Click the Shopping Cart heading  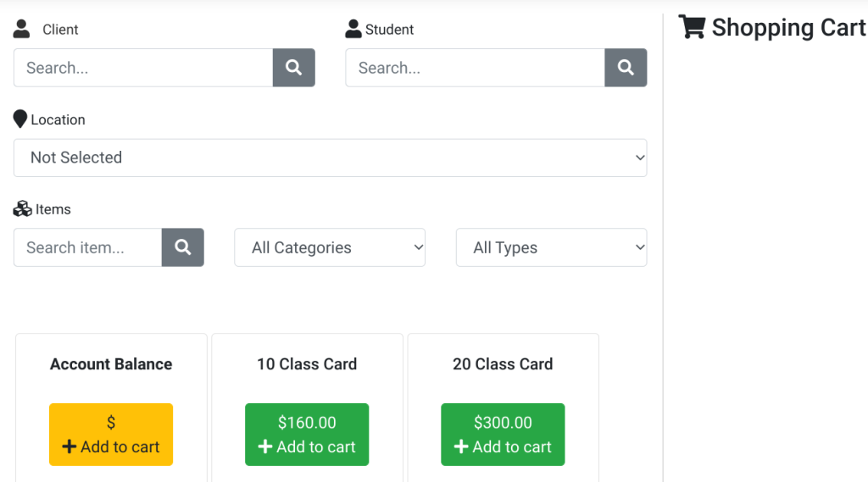coord(789,28)
